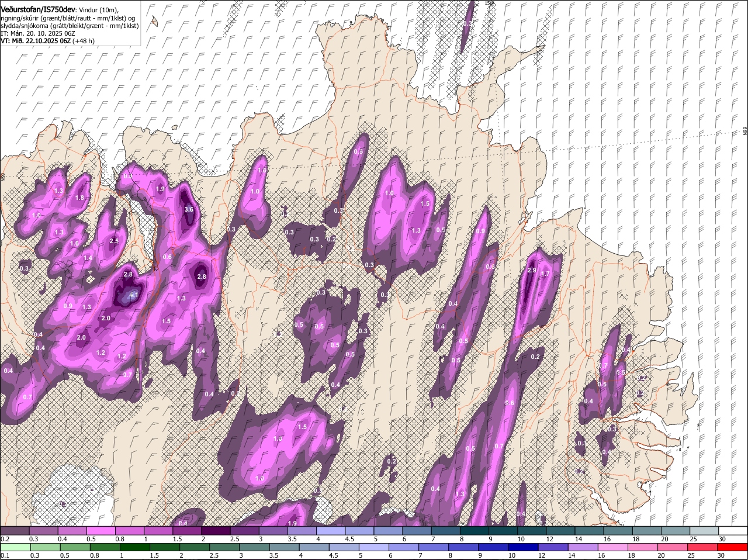
Task: Click the 4.1 peak value in lavender core
Action: pos(133,295)
